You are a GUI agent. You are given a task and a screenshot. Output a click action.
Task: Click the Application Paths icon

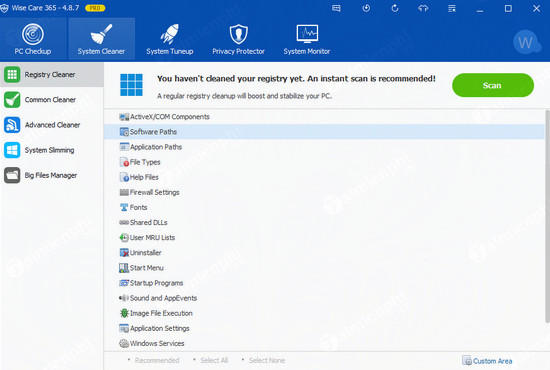tap(124, 147)
